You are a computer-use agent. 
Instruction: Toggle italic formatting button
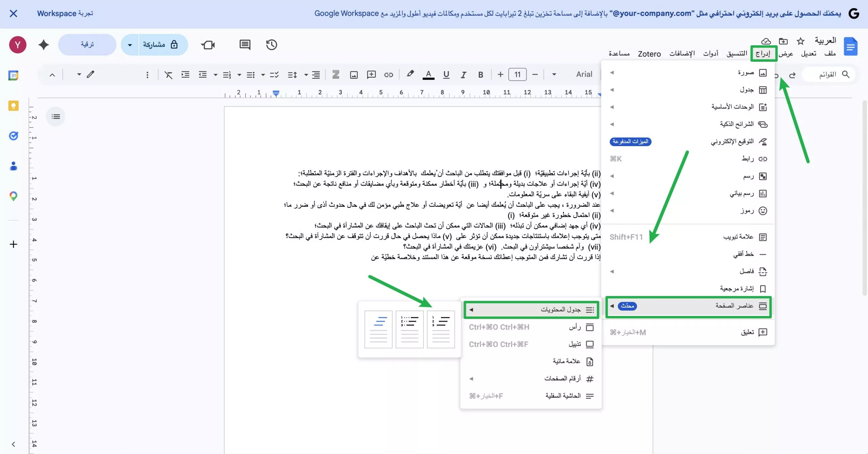[x=463, y=75]
